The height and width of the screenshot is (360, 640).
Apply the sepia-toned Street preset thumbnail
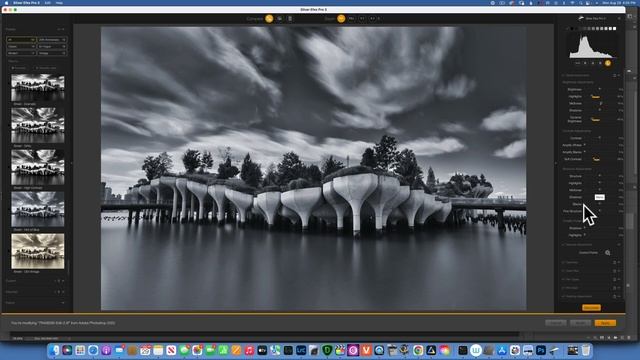point(38,251)
